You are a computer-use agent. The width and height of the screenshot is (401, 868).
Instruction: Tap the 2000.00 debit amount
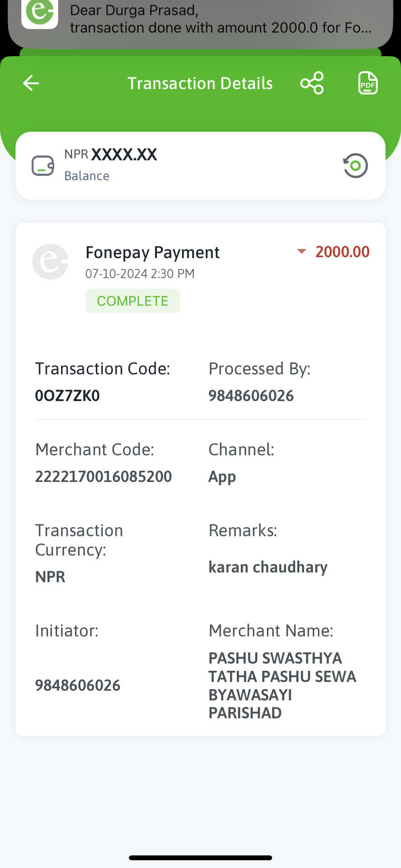pos(342,252)
